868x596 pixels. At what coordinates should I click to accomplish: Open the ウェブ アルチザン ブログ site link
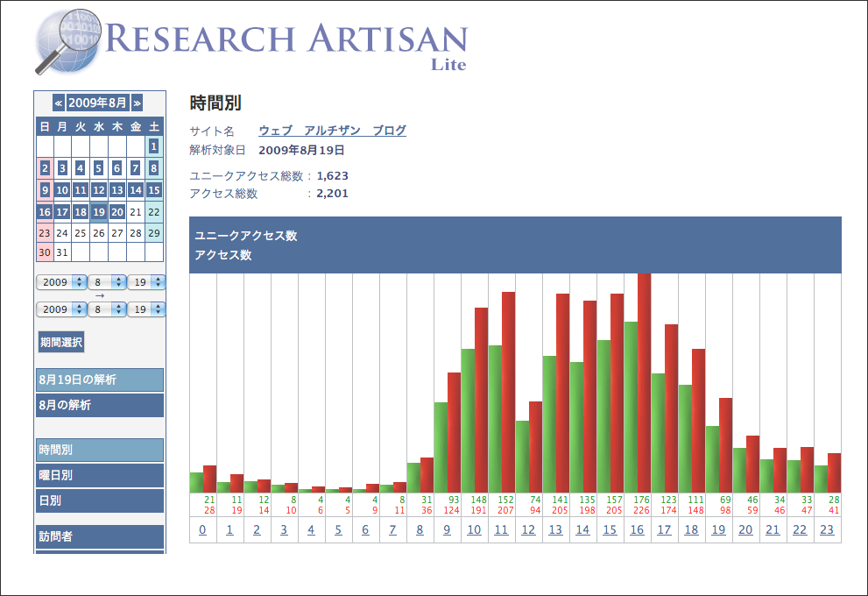click(333, 130)
